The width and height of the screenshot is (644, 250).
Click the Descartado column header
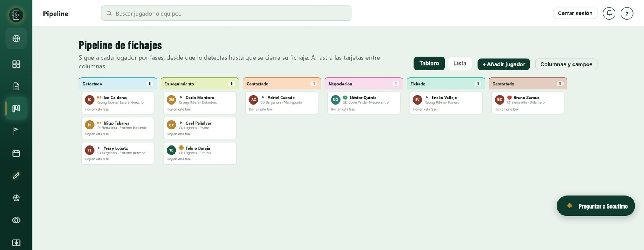[528, 84]
